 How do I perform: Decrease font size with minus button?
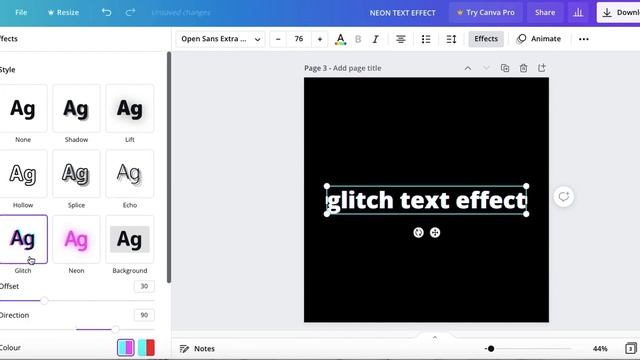278,39
